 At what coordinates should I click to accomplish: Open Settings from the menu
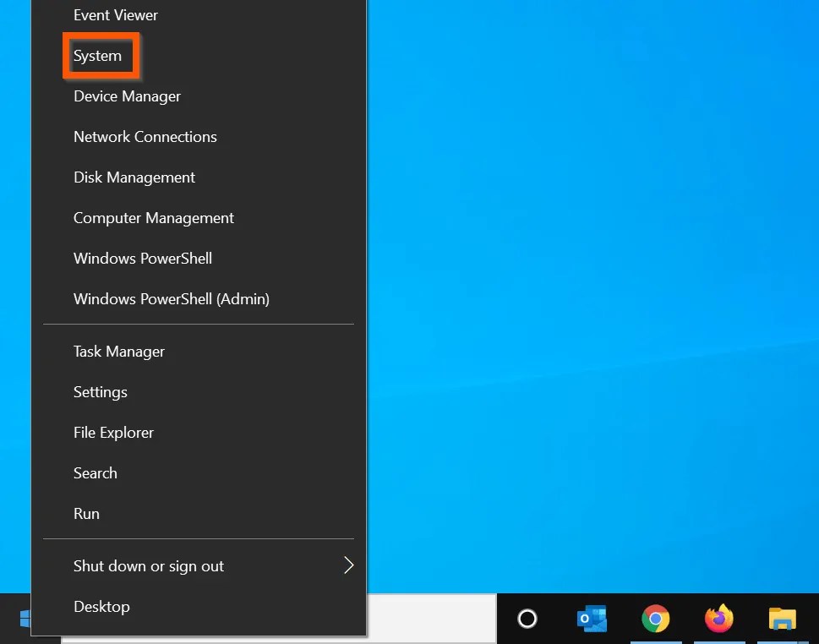point(100,391)
